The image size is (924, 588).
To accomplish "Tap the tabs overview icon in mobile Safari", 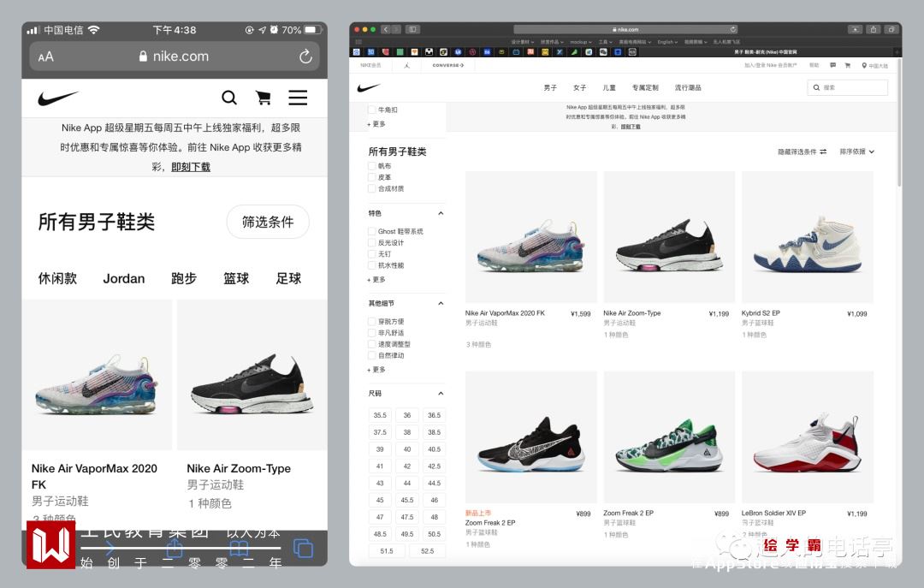I will pos(303,549).
